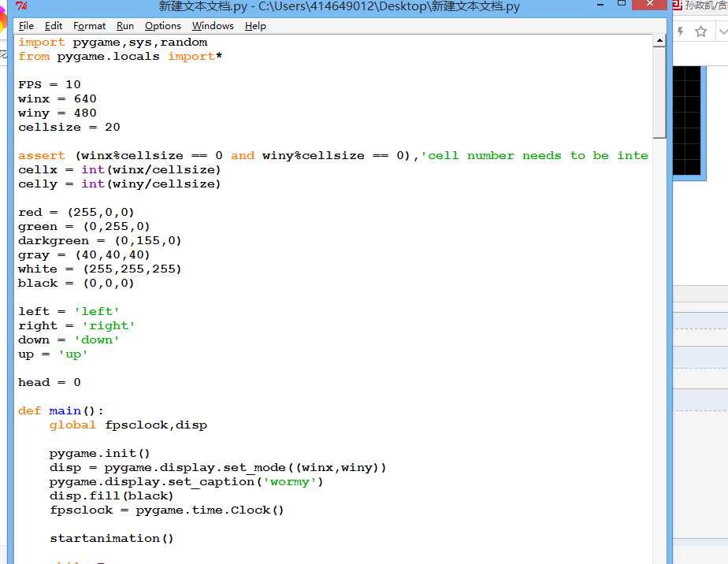Minimize the IDLE editor window

point(600,5)
